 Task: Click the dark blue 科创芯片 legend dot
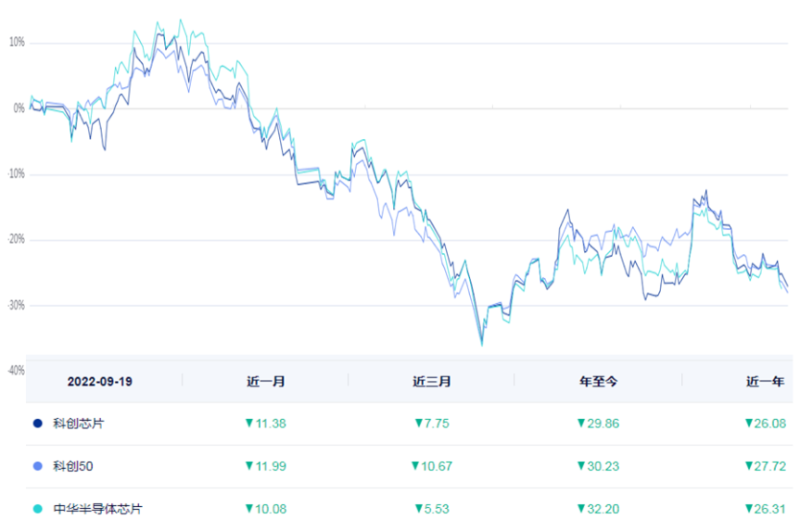pyautogui.click(x=38, y=424)
